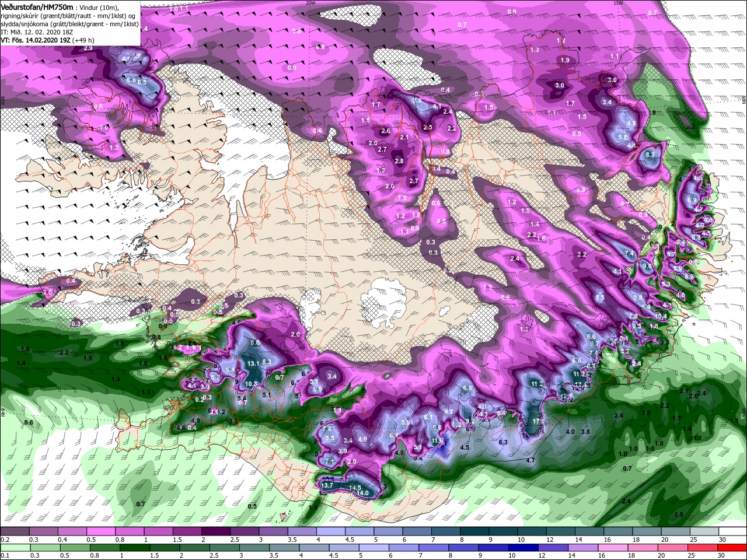Image resolution: width=747 pixels, height=560 pixels.
Task: Click the 'VT: Fös. 14.02.2020 19Z' valid time
Action: (36, 40)
